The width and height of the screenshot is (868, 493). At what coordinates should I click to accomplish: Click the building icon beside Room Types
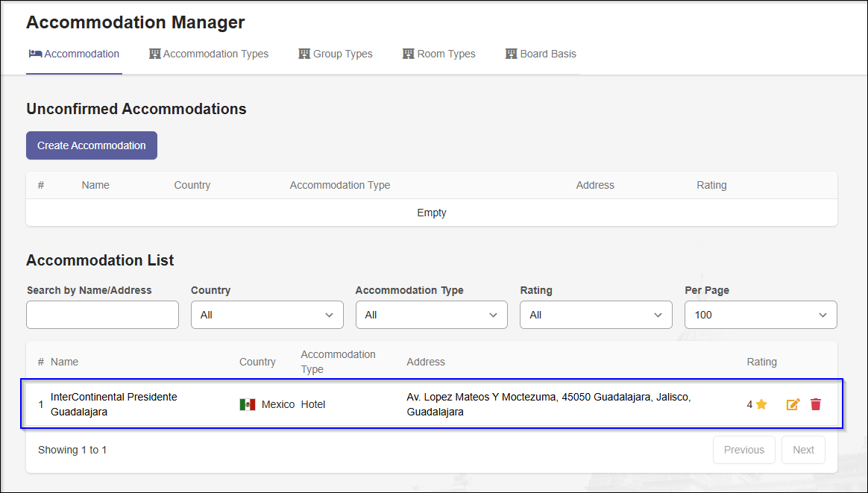pos(408,54)
